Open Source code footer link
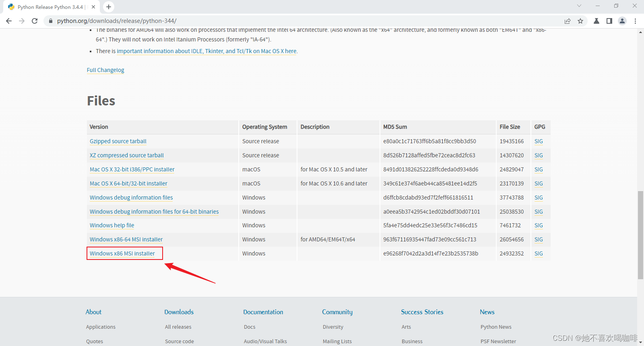This screenshot has width=644, height=346. pyautogui.click(x=180, y=341)
